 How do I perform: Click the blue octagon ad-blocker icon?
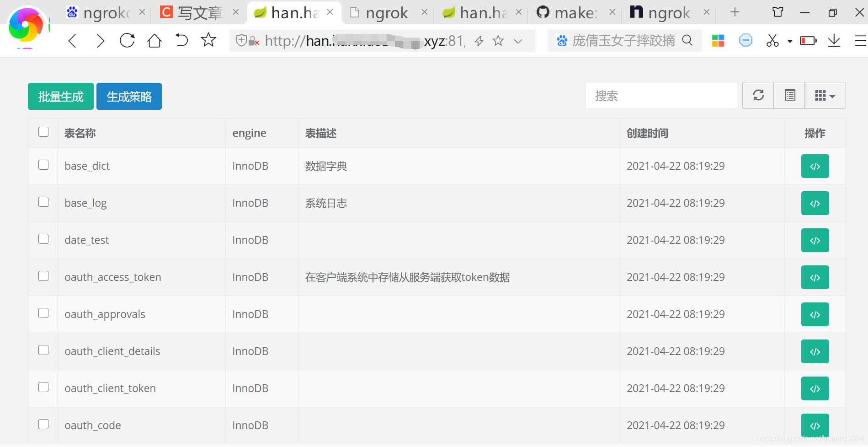pyautogui.click(x=746, y=40)
